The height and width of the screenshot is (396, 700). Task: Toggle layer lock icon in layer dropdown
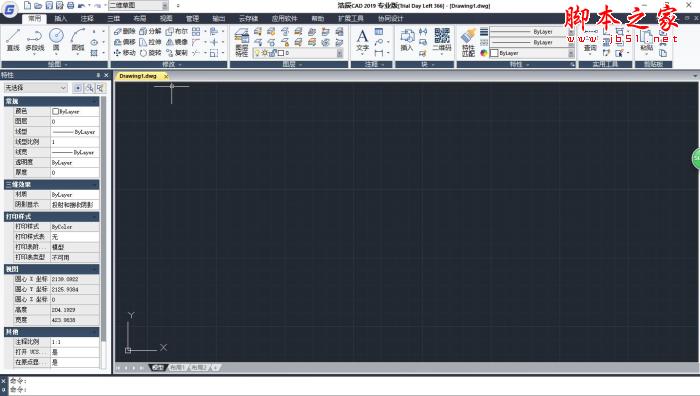pos(272,53)
